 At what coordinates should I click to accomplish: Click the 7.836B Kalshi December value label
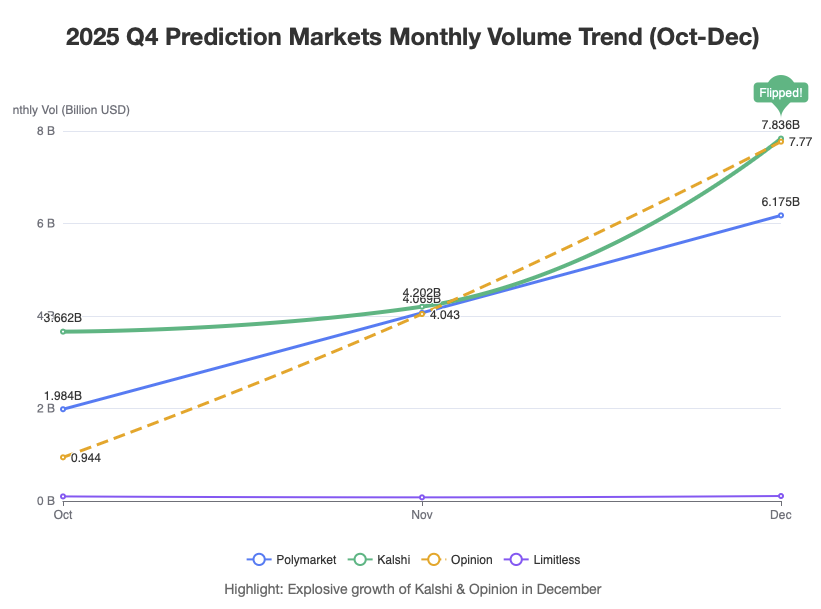(780, 125)
